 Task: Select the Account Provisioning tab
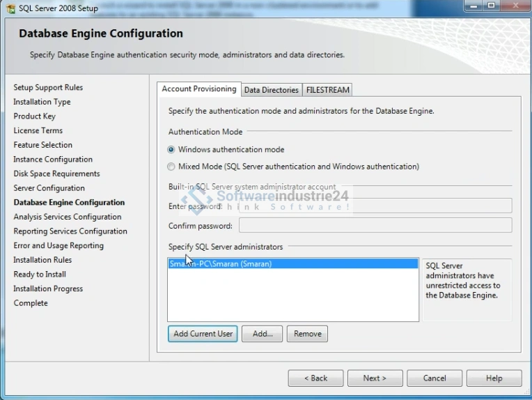[198, 89]
